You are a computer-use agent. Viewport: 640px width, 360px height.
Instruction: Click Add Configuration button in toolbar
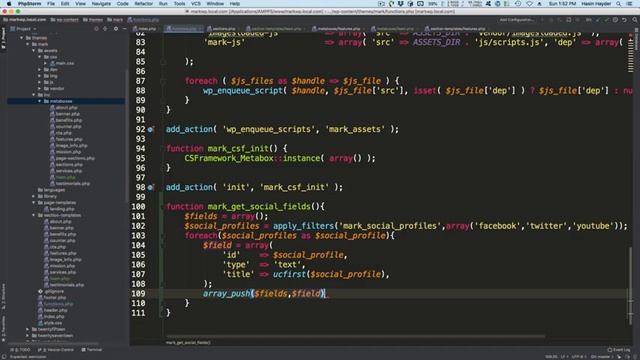click(517, 20)
